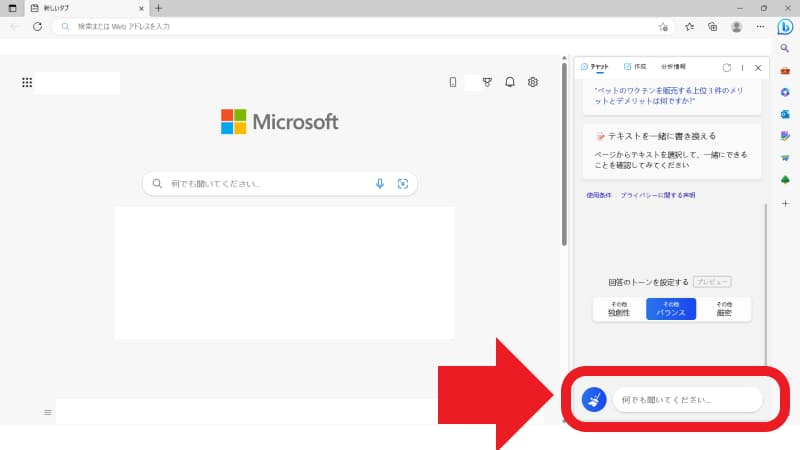The height and width of the screenshot is (450, 800).
Task: Open a new tab with plus
Action: click(158, 8)
